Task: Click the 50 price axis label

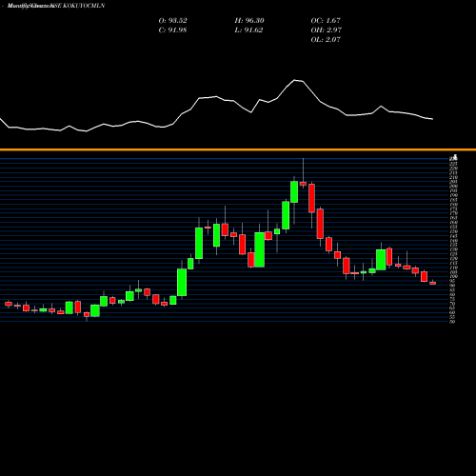Action: click(x=452, y=322)
